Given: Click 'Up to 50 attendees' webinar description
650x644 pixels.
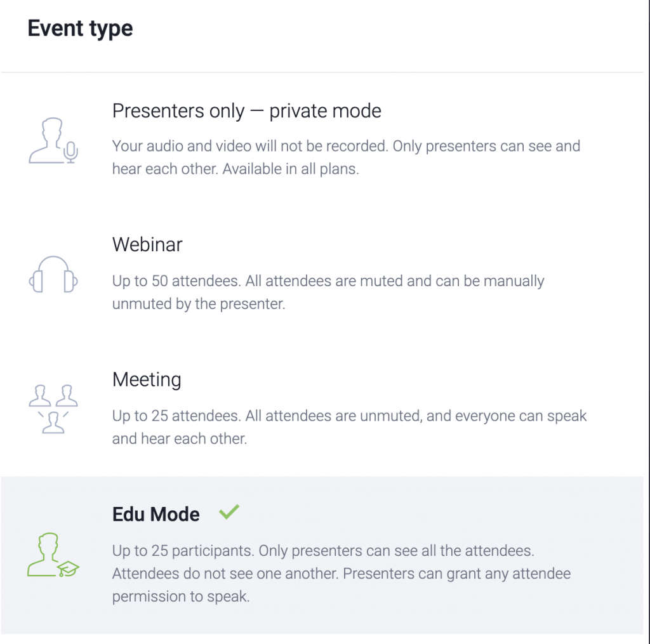Looking at the screenshot, I should (x=176, y=281).
